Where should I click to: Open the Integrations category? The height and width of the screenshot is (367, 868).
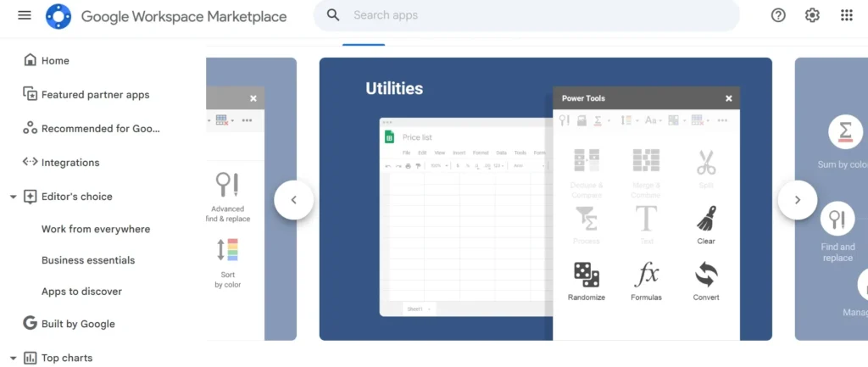61,162
